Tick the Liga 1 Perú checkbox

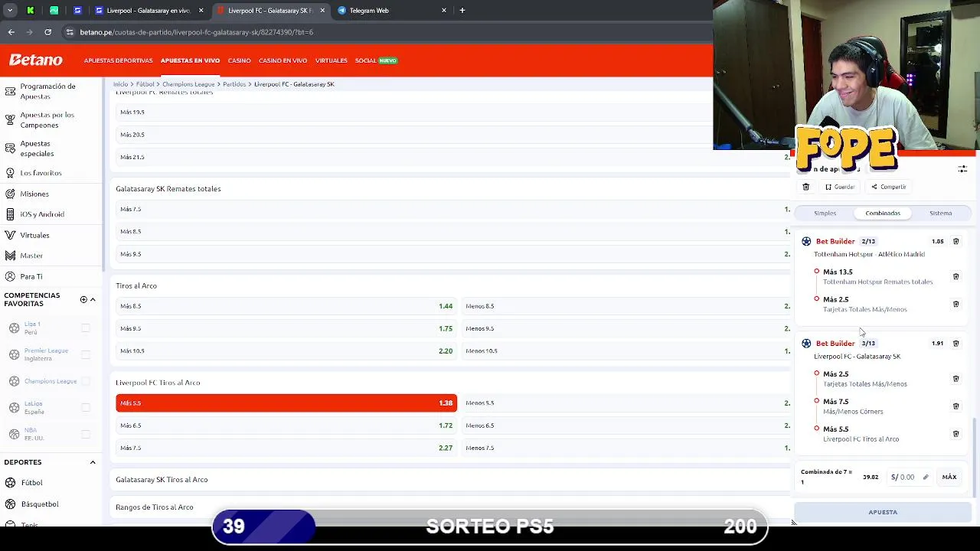tap(86, 328)
